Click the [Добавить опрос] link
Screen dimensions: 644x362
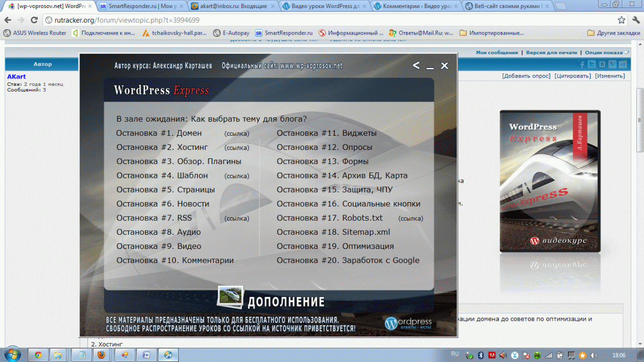pyautogui.click(x=526, y=76)
